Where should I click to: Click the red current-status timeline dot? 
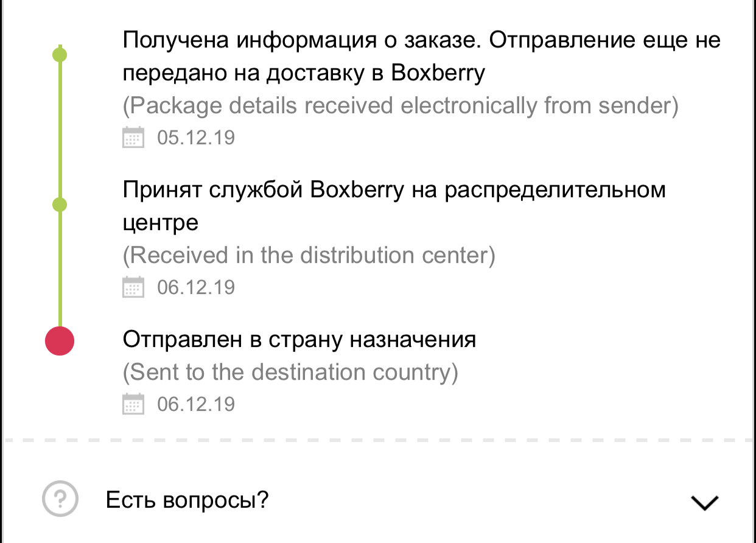pos(60,340)
